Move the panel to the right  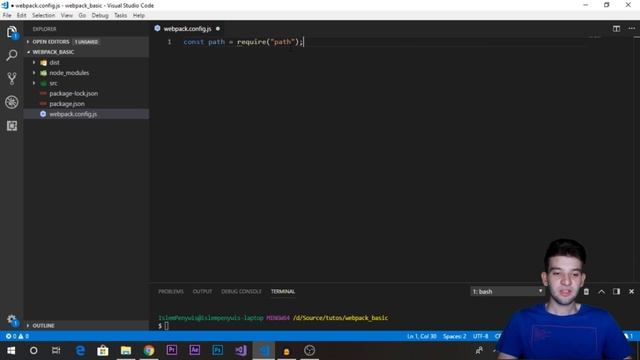tap(616, 291)
